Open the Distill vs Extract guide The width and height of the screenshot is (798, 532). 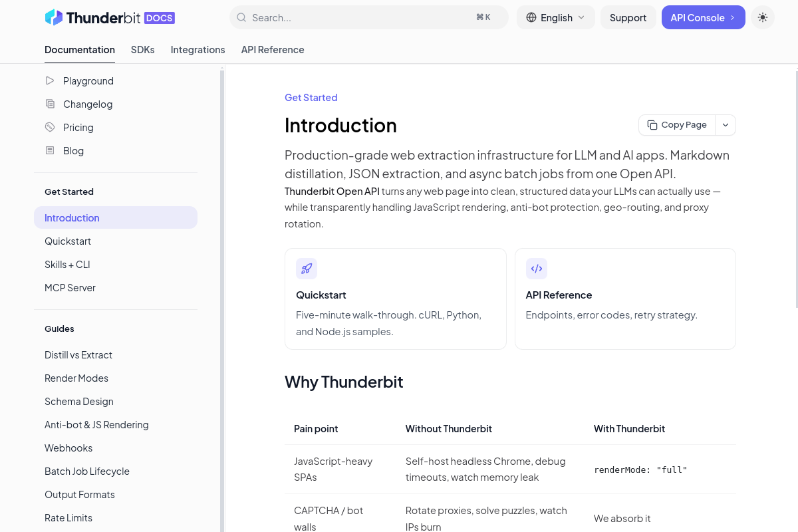click(116, 354)
